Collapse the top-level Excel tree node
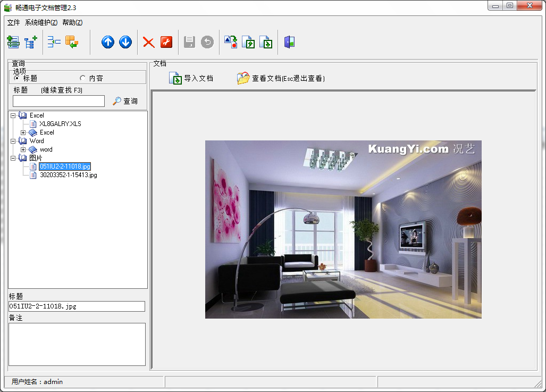This screenshot has width=546, height=392. point(13,115)
